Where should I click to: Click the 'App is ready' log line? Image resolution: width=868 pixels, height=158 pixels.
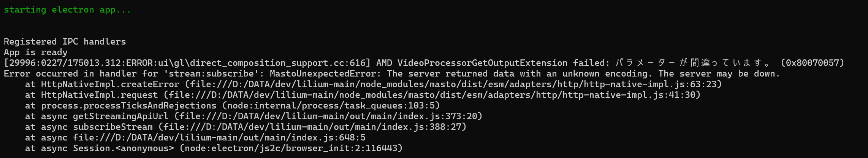pyautogui.click(x=35, y=52)
